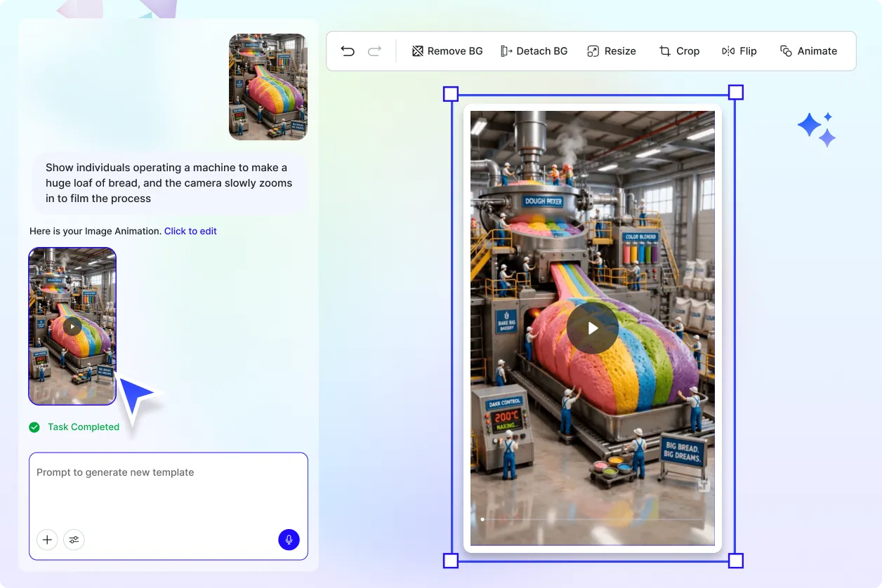882x588 pixels.
Task: Click the video progress bar
Action: (x=592, y=519)
